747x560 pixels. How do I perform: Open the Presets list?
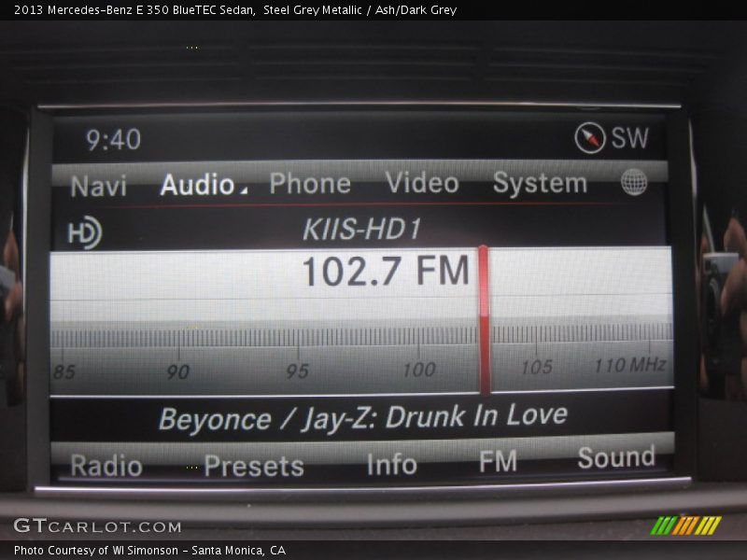[254, 465]
